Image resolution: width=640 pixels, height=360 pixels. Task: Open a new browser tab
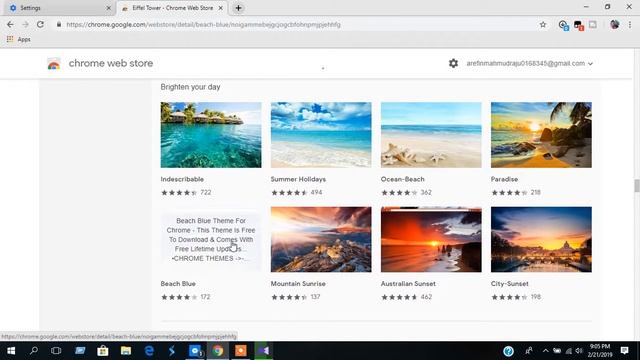tap(238, 8)
